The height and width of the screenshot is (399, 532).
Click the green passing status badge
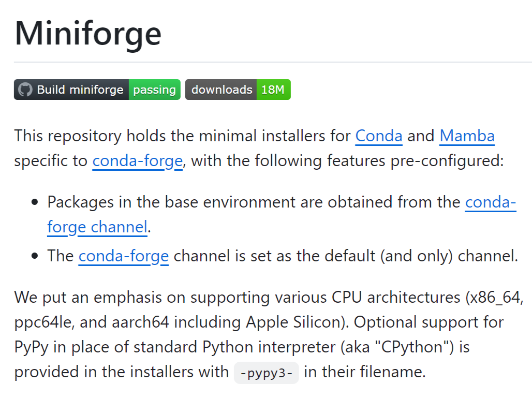coord(154,90)
